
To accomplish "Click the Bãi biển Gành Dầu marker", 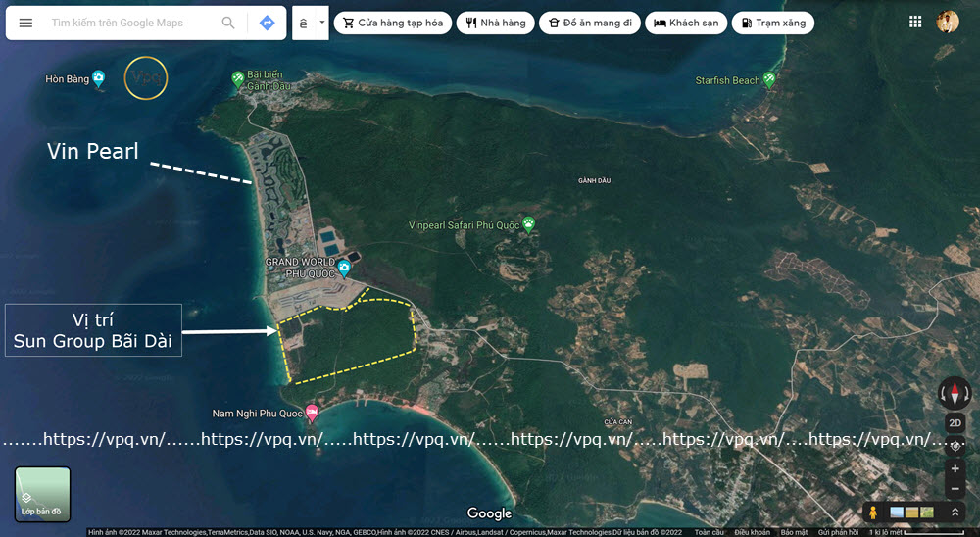I will 237,79.
